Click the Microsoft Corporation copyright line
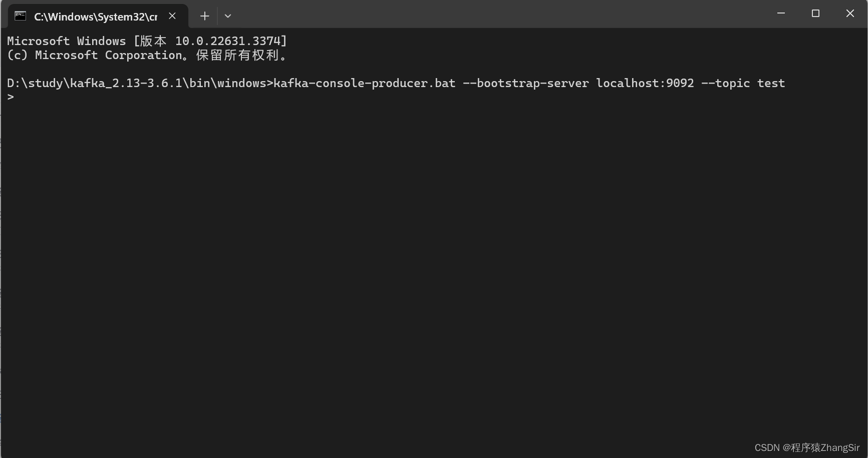This screenshot has height=458, width=868. (146, 55)
